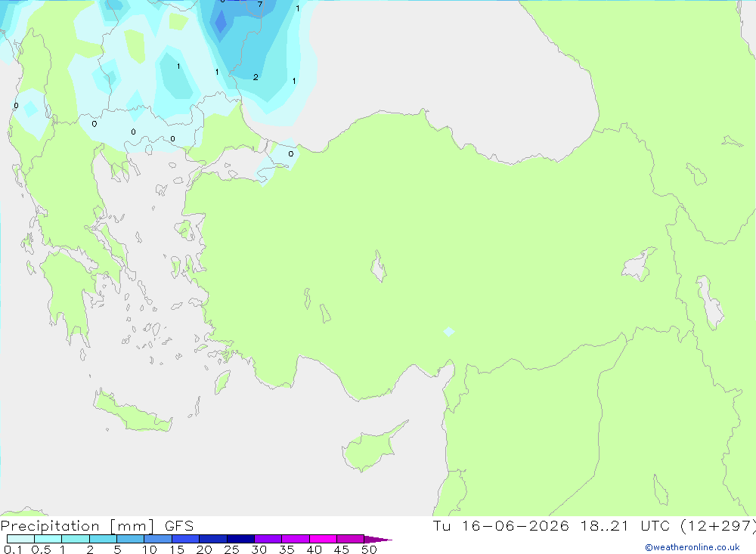Click the legend swatch between 0.1 and 0.5
Image resolution: width=756 pixels, height=554 pixels.
[20, 539]
